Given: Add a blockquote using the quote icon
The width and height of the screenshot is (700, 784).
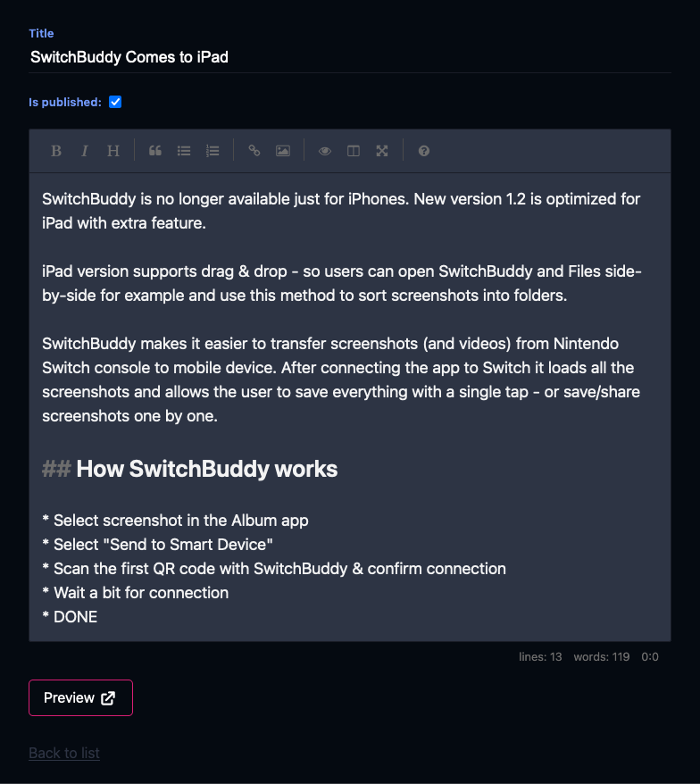Looking at the screenshot, I should [x=155, y=151].
